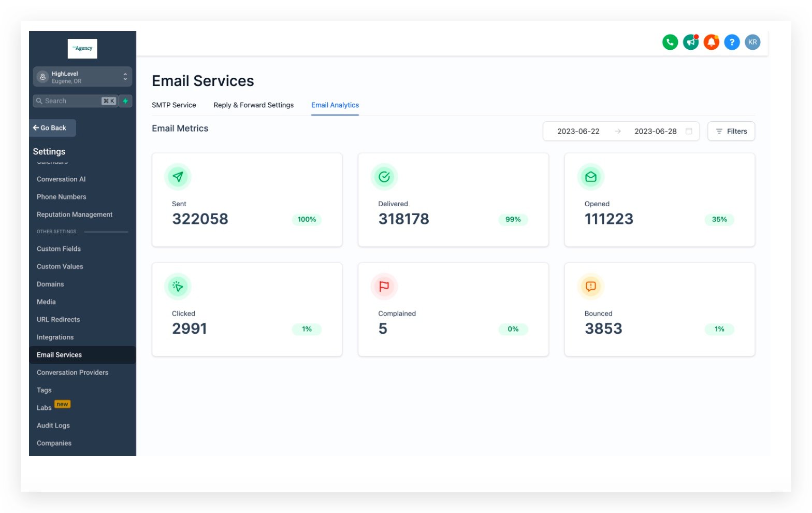The image size is (812, 513).
Task: Open Labs settings in the sidebar
Action: pos(45,407)
